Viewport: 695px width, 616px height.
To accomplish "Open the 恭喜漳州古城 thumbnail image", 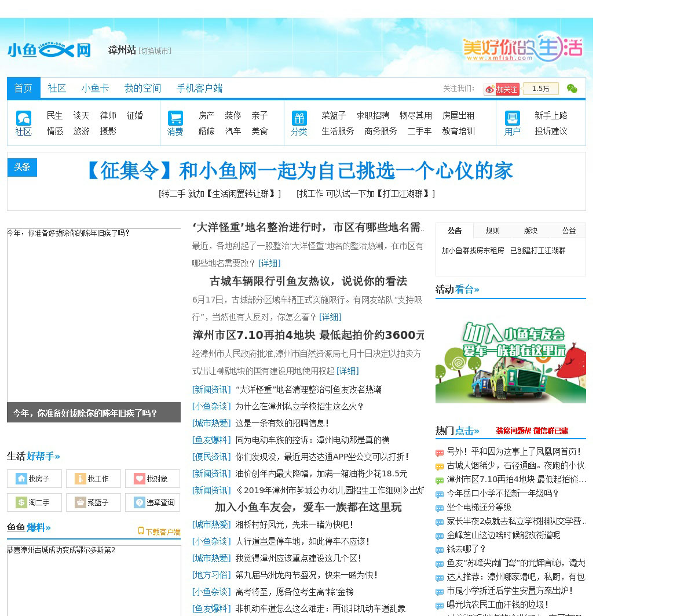I will tap(94, 581).
